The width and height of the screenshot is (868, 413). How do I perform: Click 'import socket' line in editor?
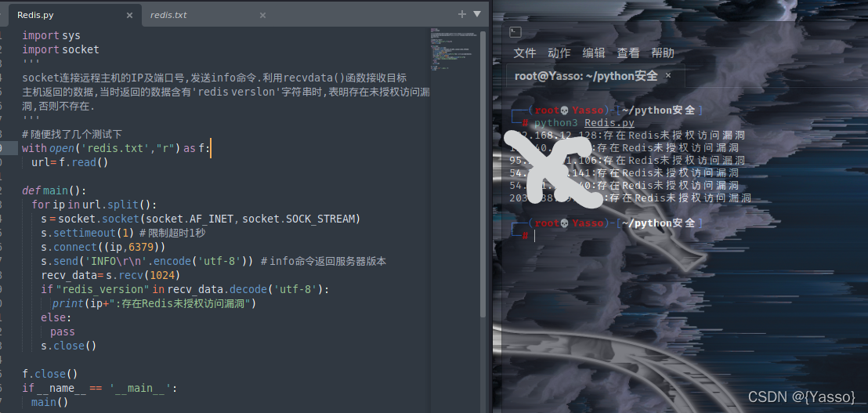click(60, 50)
